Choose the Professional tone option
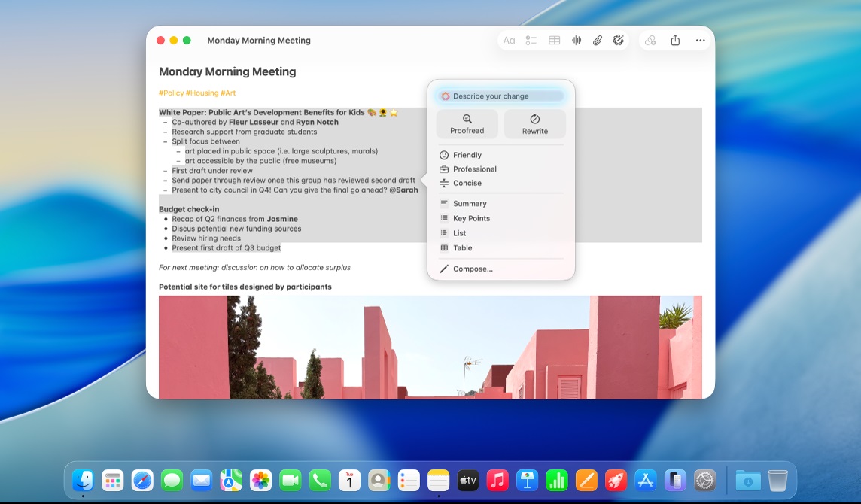This screenshot has width=861, height=504. [x=474, y=169]
